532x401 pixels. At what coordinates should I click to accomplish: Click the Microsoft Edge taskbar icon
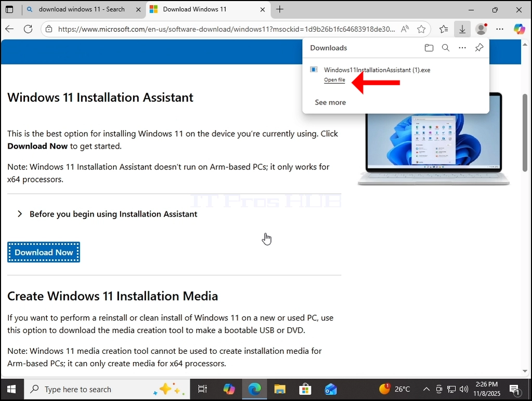pos(254,389)
